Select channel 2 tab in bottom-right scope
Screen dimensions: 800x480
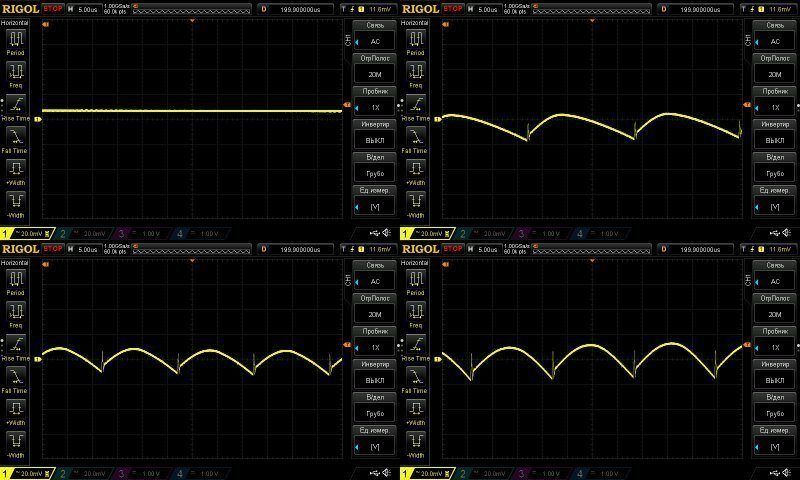point(484,474)
